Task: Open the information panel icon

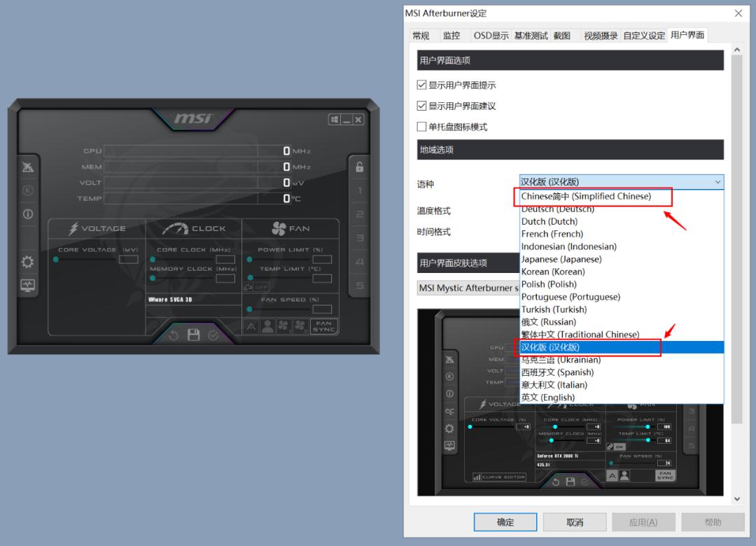Action: click(x=27, y=213)
